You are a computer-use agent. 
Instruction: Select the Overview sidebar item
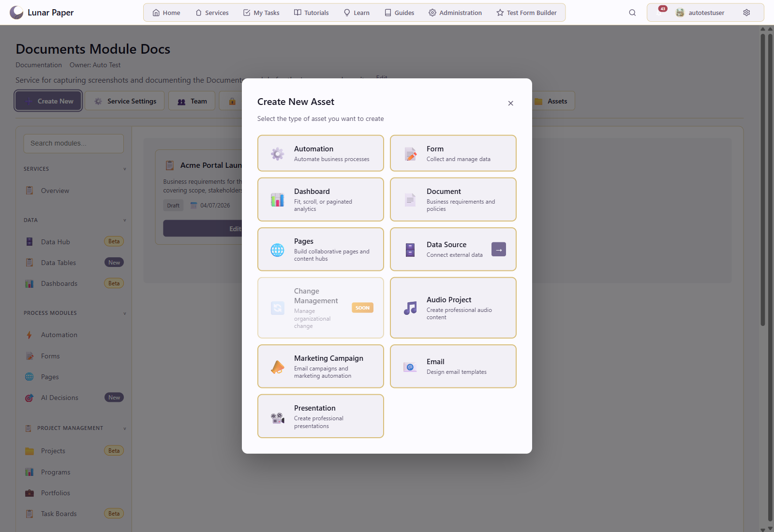coord(74,191)
